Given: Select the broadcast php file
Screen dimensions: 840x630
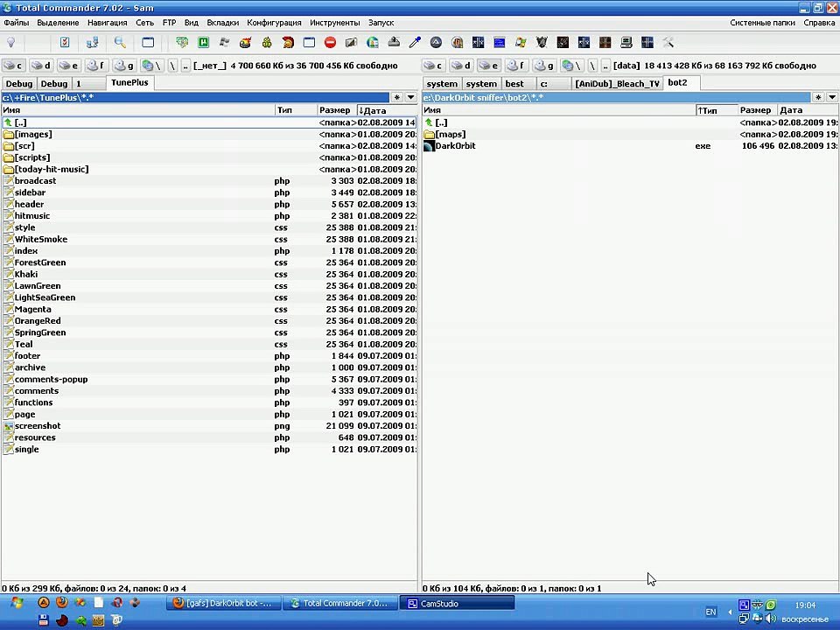Looking at the screenshot, I should (209, 181).
